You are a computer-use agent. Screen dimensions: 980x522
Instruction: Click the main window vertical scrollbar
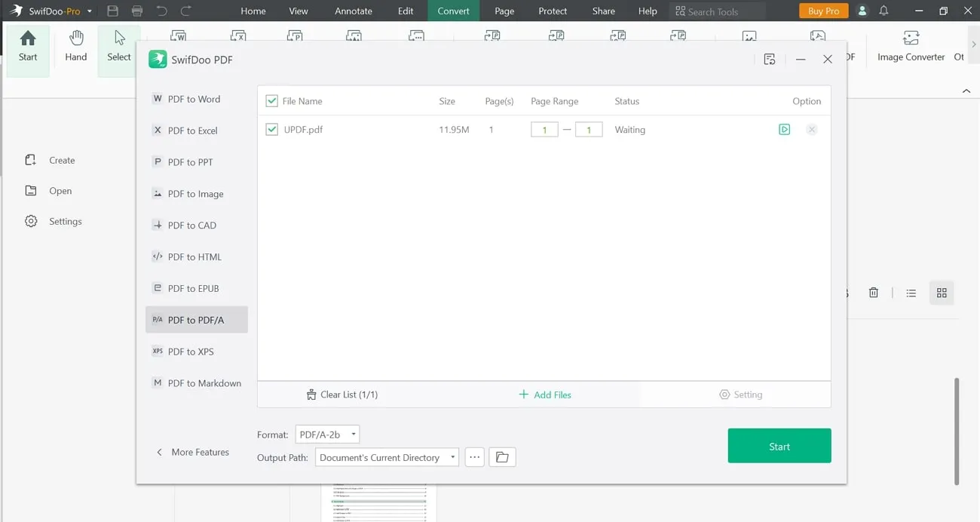[957, 431]
